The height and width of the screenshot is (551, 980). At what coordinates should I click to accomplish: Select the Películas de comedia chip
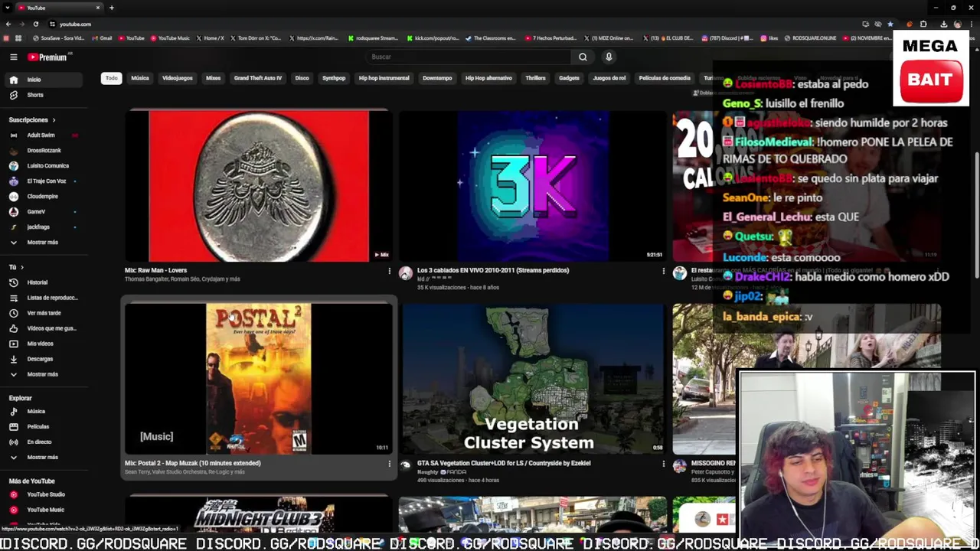pyautogui.click(x=665, y=78)
